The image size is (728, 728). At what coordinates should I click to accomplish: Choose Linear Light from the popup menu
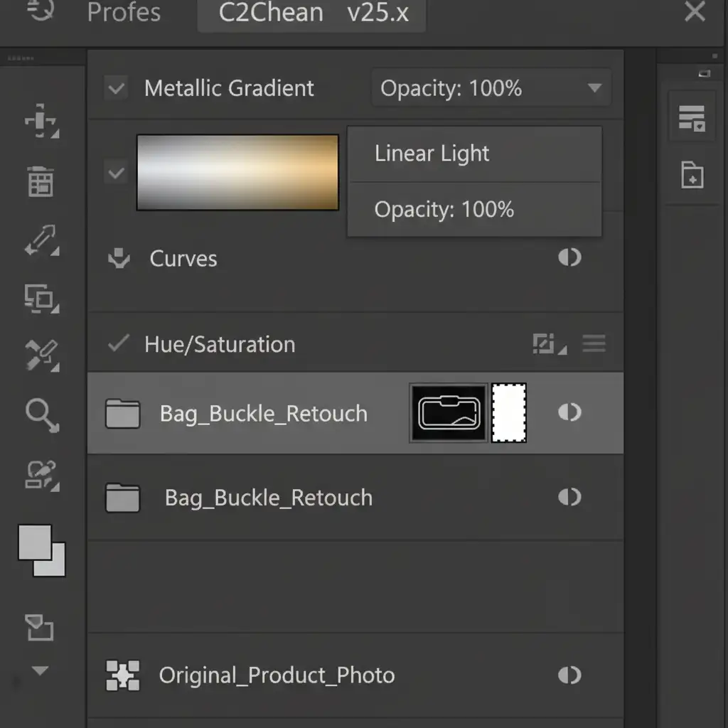tap(432, 154)
